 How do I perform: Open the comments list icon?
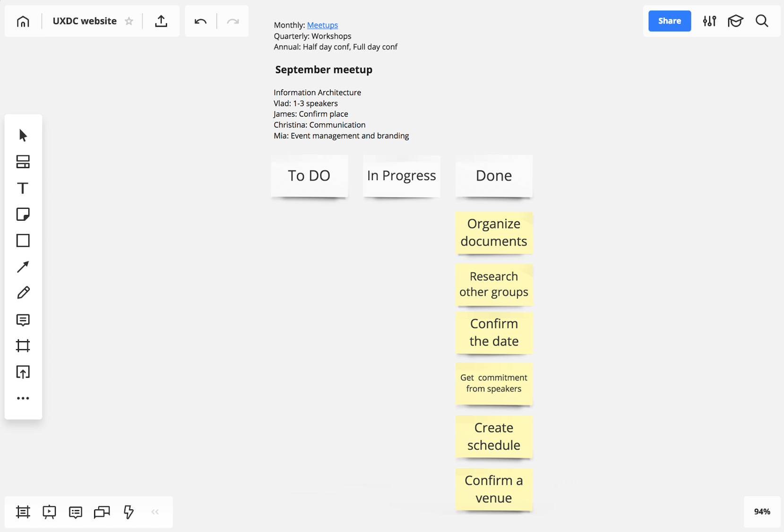pos(76,512)
